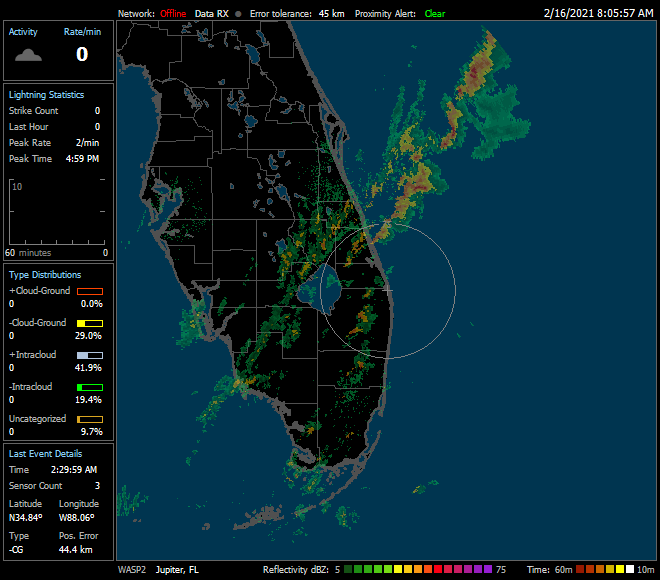Screen dimensions: 660x580
Task: Select the +Intracloud percentage bar
Action: click(90, 355)
